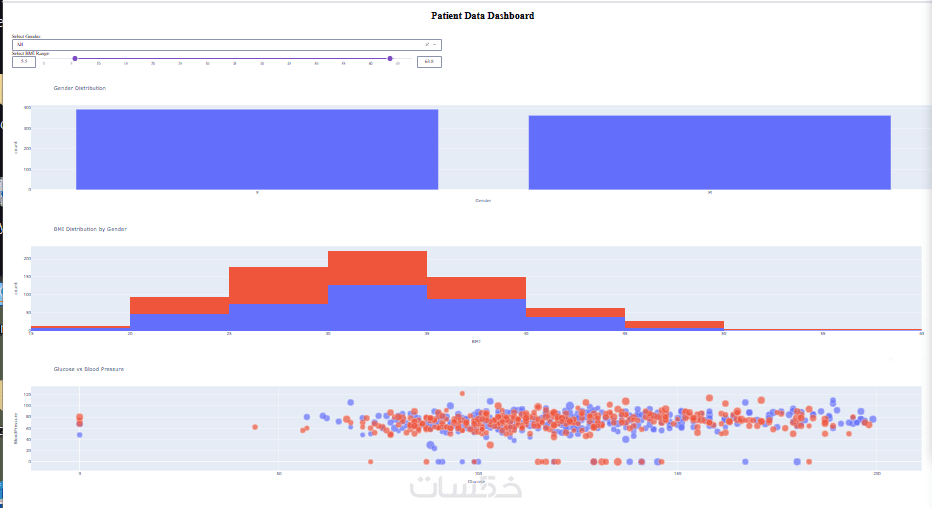Expand gender options using the dropdown arrow
This screenshot has height=508, width=932.
pos(434,45)
